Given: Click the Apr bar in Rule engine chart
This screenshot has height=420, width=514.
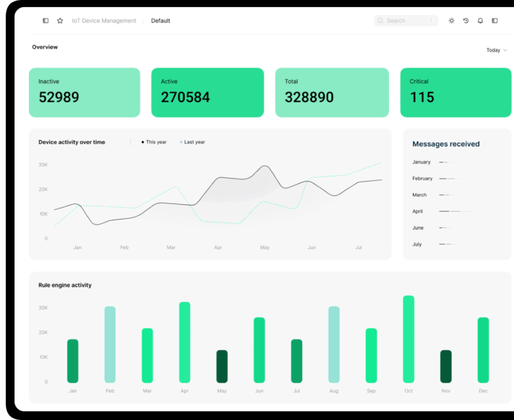Looking at the screenshot, I should pos(185,342).
